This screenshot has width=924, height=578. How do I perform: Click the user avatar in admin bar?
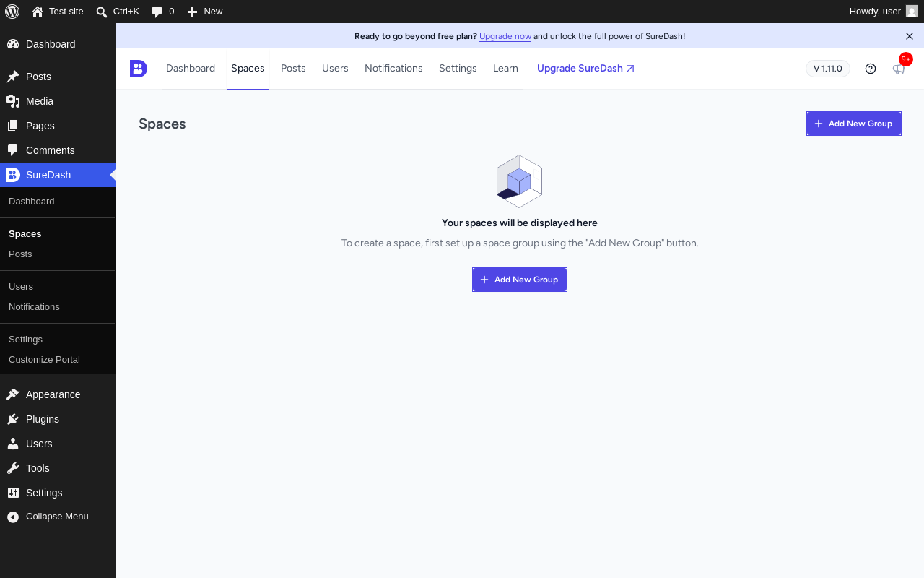click(912, 12)
